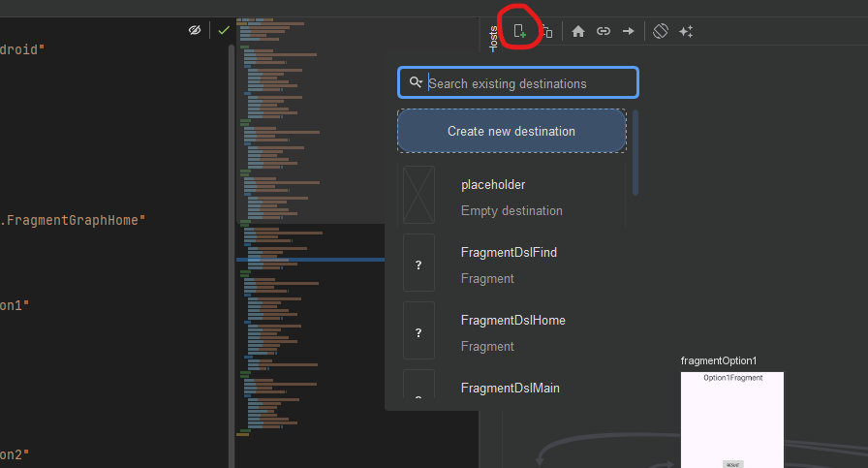Select the placeholder Empty destination item
This screenshot has width=868, height=468.
pos(511,195)
